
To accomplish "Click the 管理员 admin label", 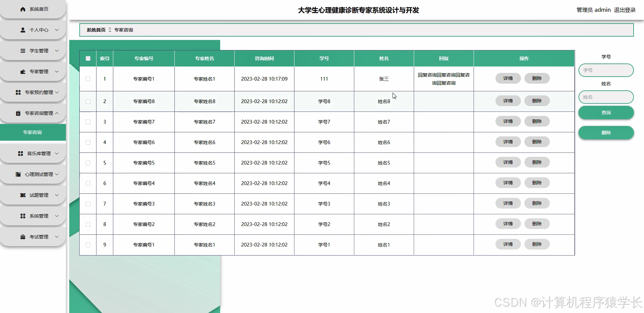I will [594, 10].
